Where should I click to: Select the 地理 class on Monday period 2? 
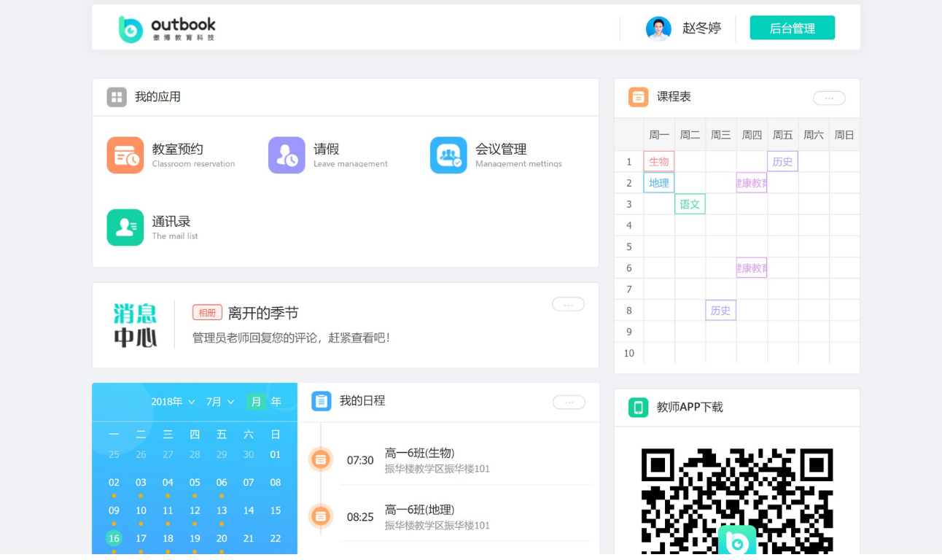click(659, 183)
